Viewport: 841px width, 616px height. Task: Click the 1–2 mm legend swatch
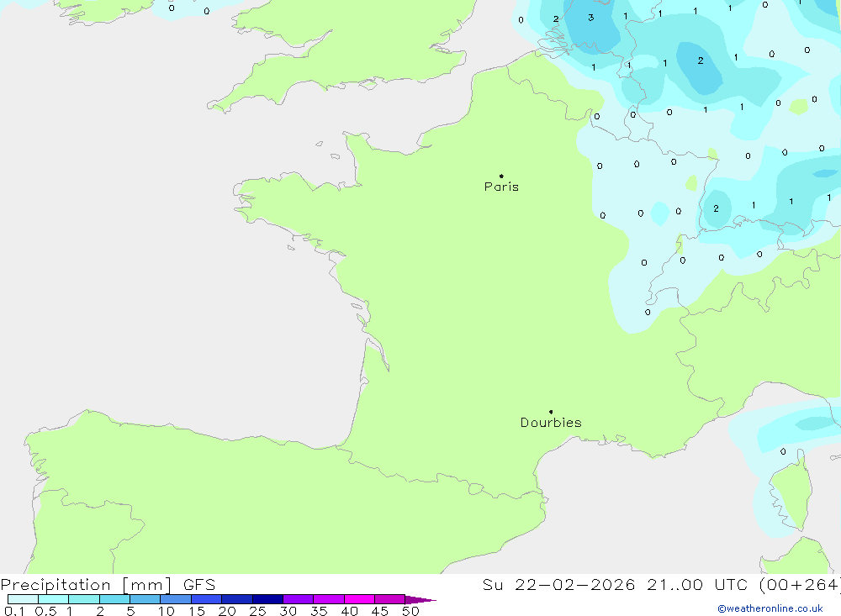coord(84,599)
